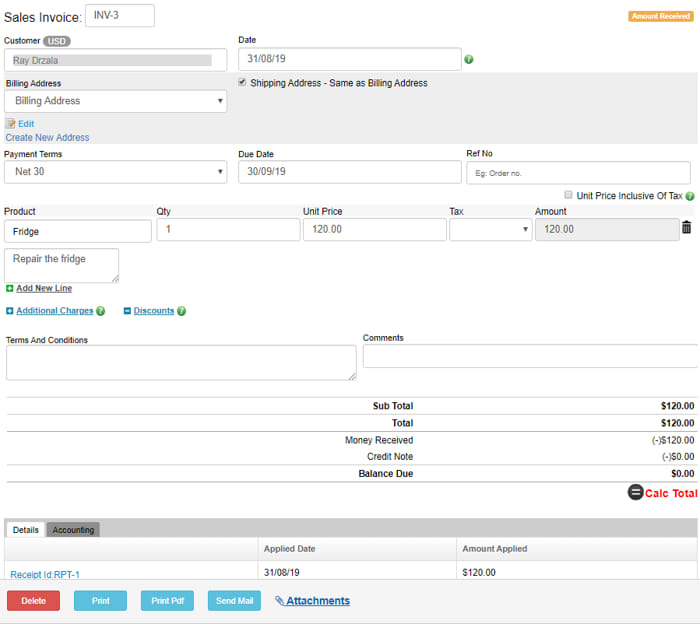Open the Tax dropdown for Fridge line

click(491, 229)
